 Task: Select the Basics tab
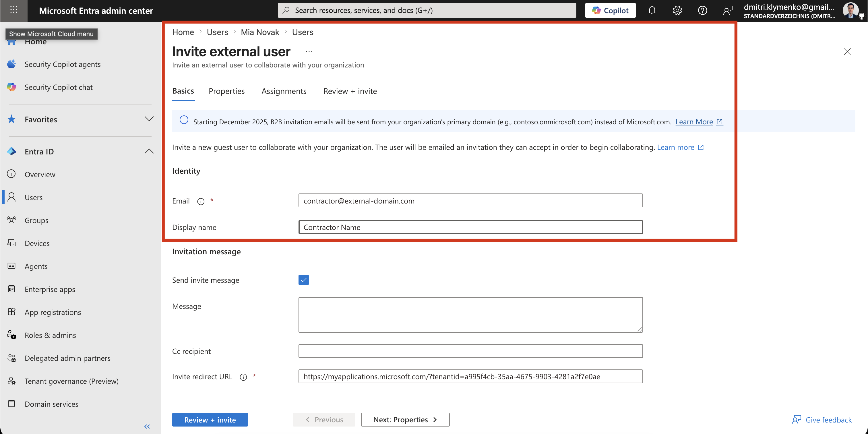(x=183, y=91)
